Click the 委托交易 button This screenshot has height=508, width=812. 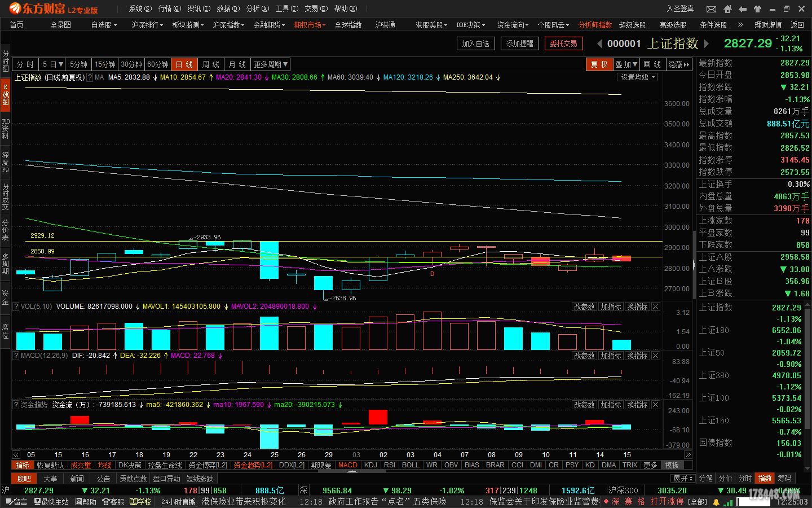[563, 43]
